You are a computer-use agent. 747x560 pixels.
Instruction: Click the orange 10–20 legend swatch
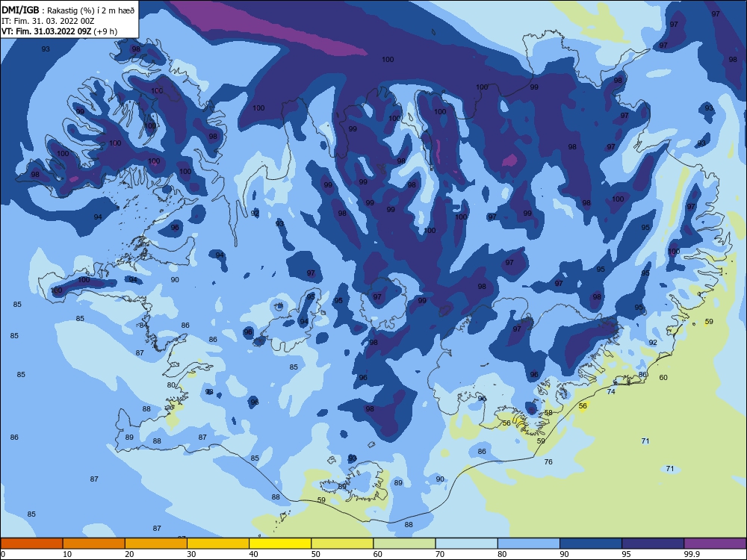pos(94,544)
